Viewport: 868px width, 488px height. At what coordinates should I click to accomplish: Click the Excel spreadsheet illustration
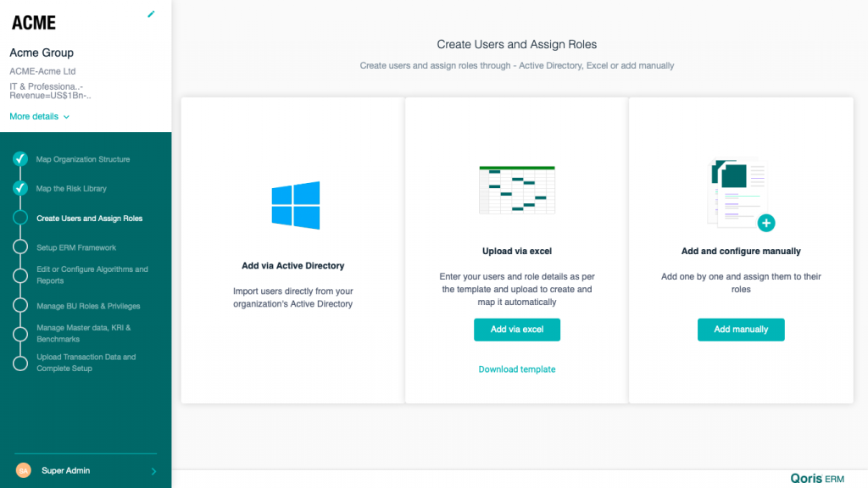pyautogui.click(x=517, y=190)
